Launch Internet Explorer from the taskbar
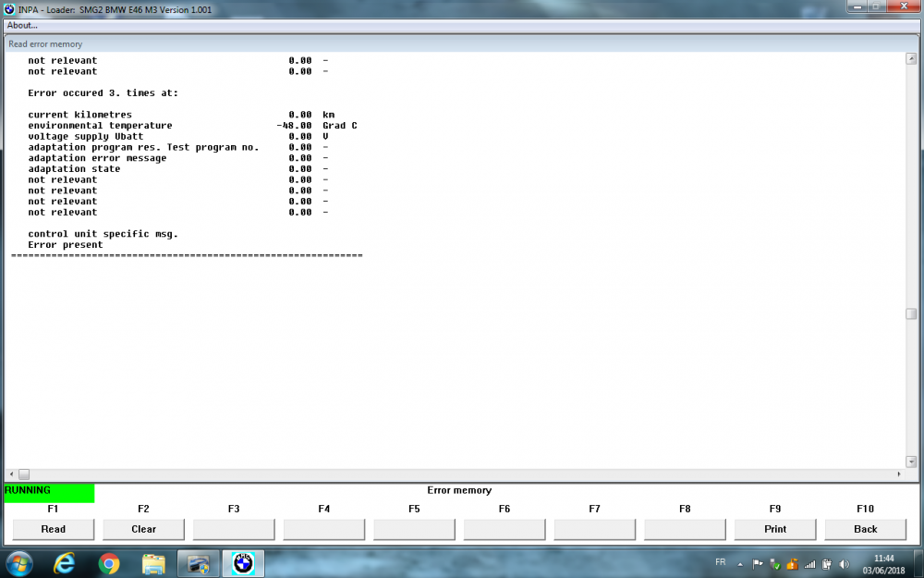 (65, 564)
